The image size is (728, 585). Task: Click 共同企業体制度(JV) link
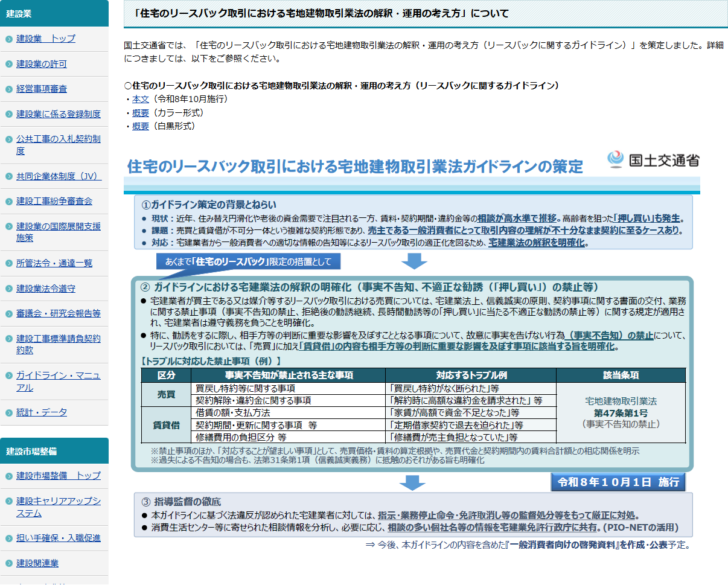pyautogui.click(x=58, y=176)
